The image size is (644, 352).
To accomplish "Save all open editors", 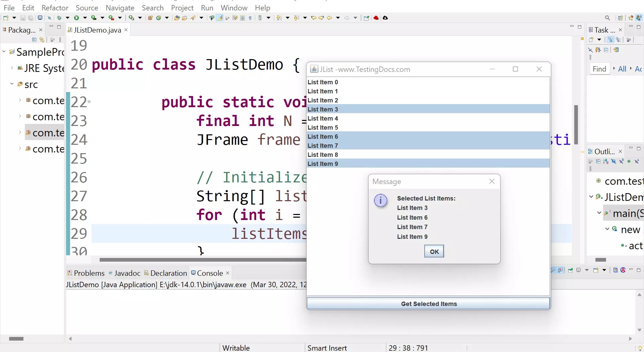I will 31,18.
